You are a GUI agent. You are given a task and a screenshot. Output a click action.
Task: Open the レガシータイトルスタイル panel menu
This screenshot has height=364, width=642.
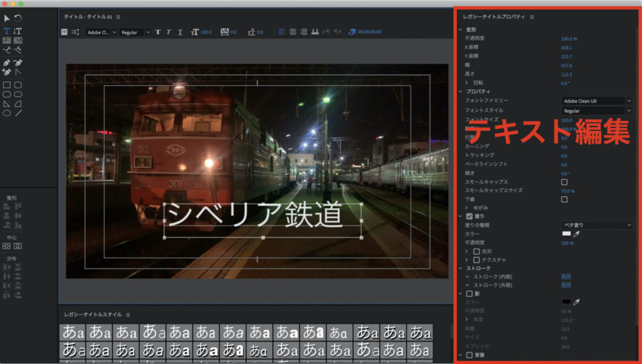(x=128, y=315)
